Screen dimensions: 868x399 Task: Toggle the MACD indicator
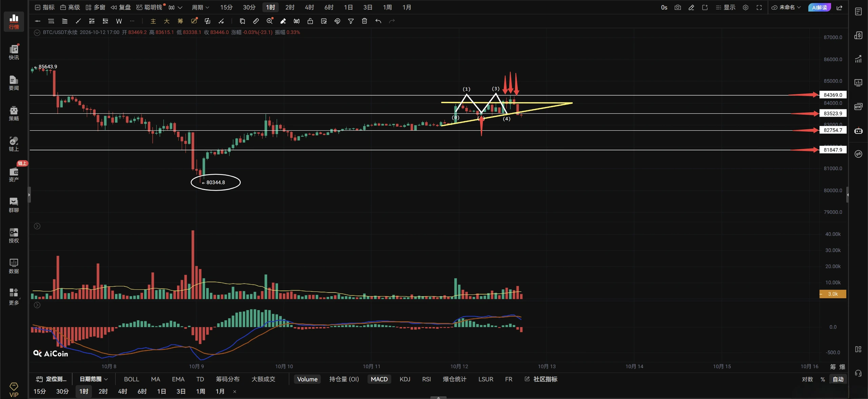[x=379, y=379]
